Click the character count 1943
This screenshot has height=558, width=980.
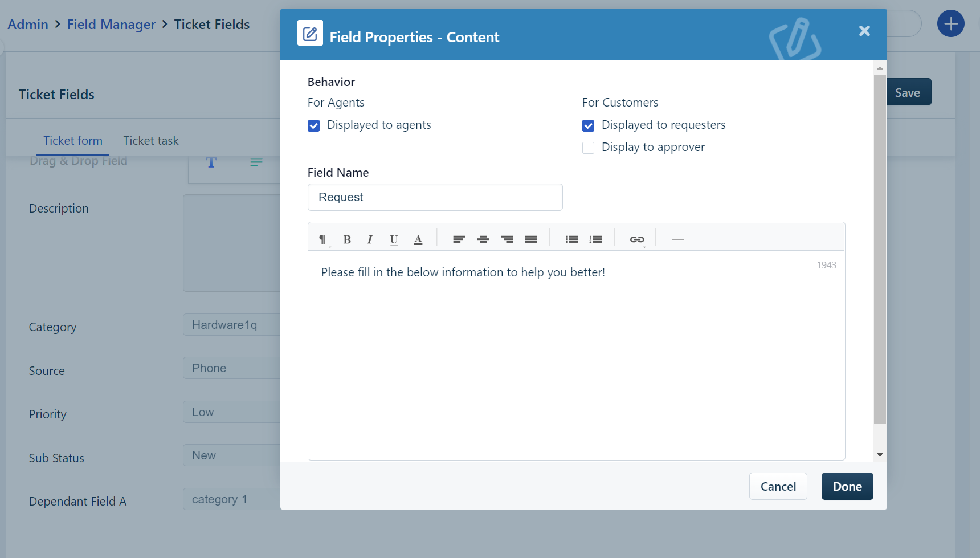tap(826, 265)
